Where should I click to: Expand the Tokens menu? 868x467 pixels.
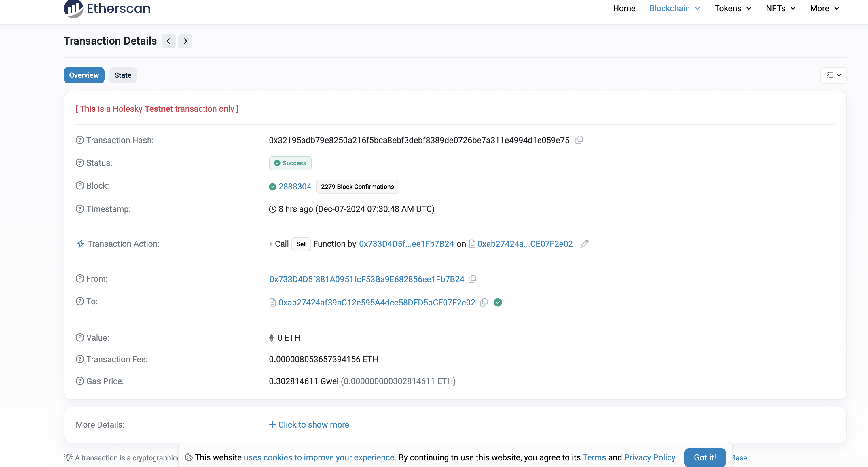click(733, 8)
